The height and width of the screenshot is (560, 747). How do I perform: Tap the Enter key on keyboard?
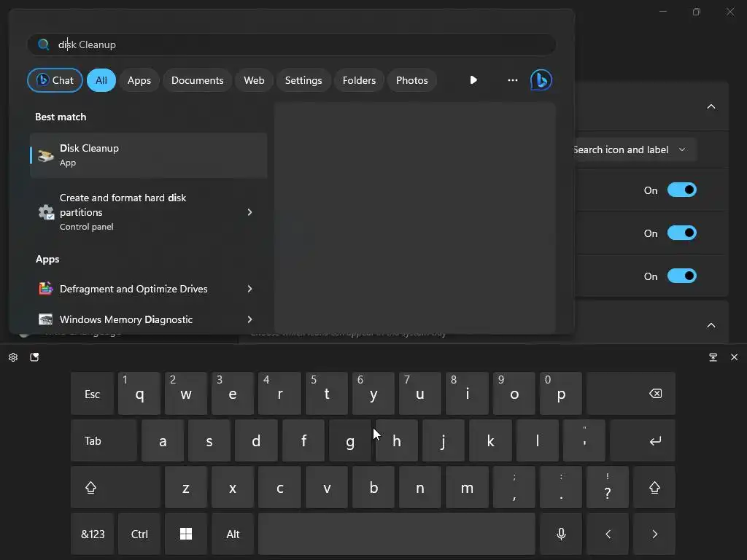point(643,441)
